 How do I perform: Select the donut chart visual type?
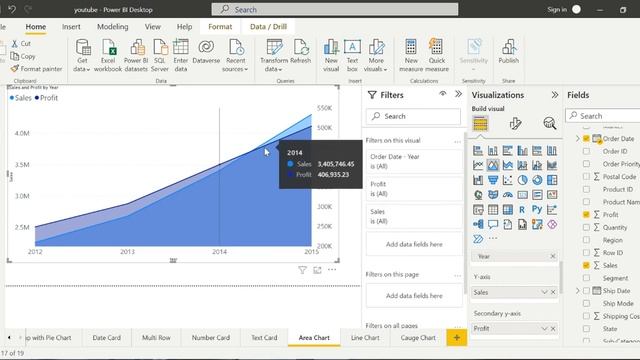[537, 180]
